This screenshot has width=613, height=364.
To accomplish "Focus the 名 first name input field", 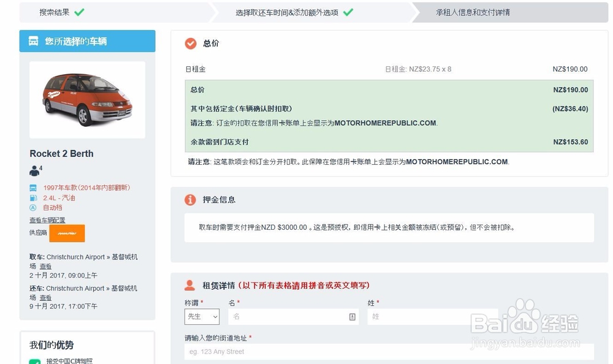I will (x=293, y=317).
